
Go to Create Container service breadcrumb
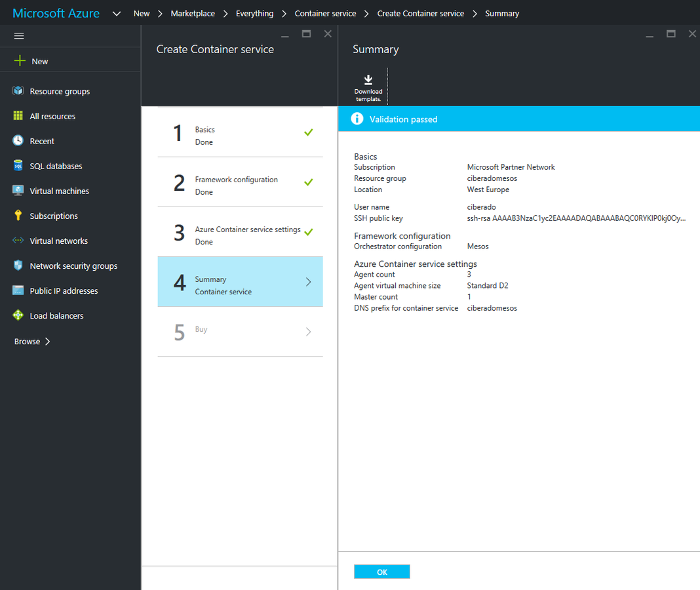click(x=421, y=13)
